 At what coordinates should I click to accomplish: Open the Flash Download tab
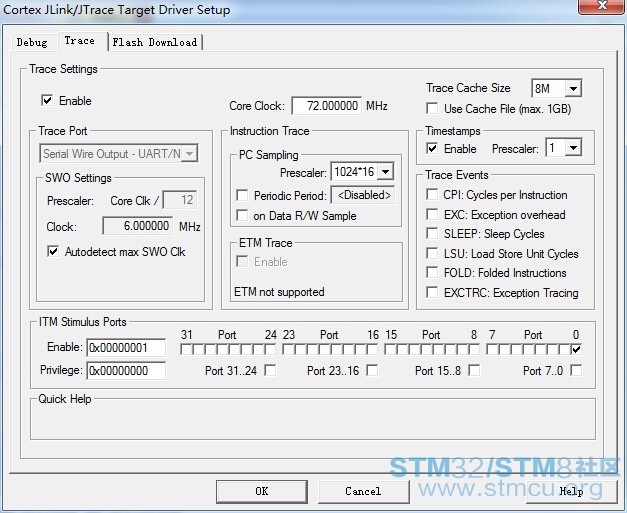(155, 42)
